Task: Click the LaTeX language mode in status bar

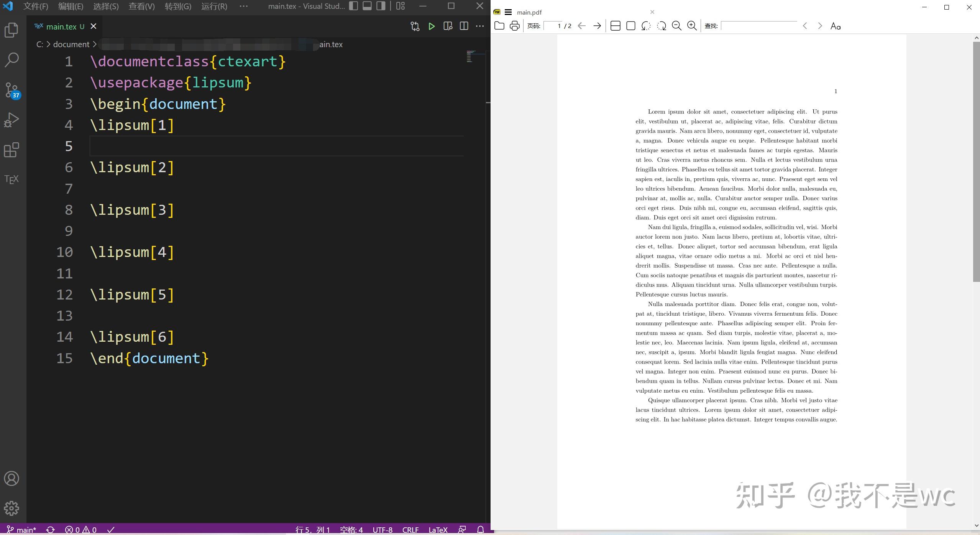Action: [438, 530]
